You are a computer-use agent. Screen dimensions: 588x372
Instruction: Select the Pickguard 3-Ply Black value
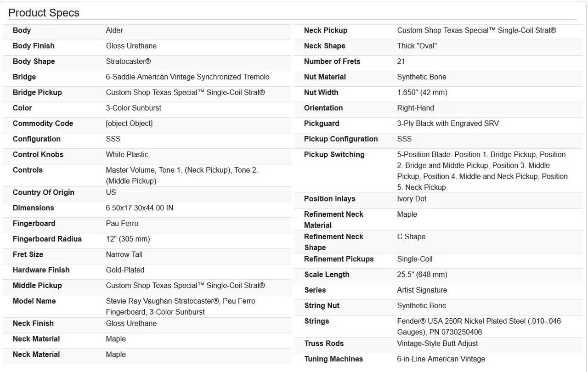coord(448,124)
